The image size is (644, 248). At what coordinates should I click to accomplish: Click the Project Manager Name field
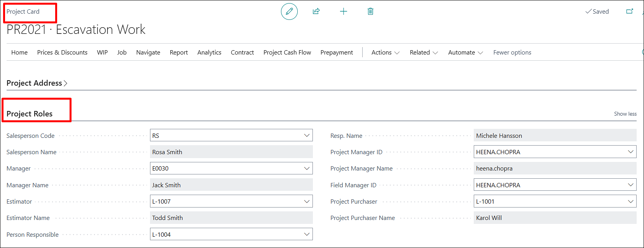click(x=555, y=168)
